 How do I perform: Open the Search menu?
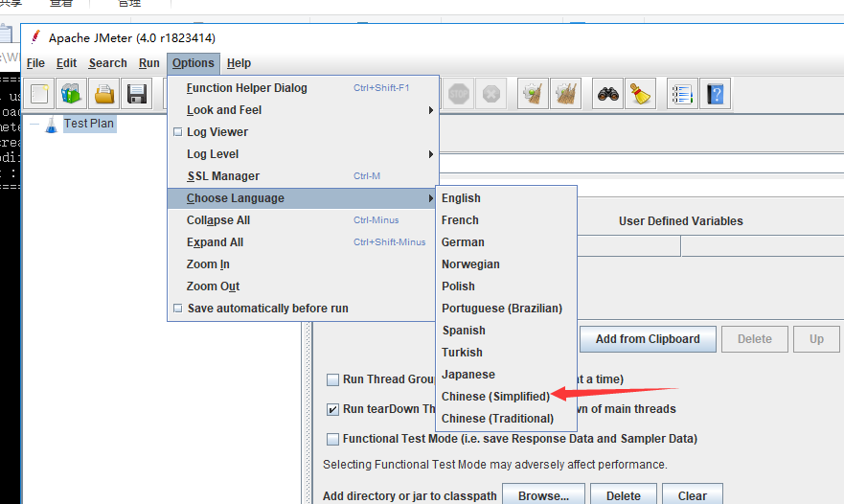107,63
